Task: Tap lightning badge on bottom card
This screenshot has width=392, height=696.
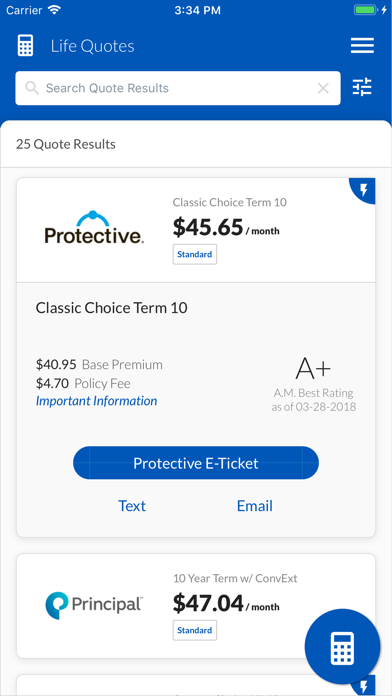Action: click(365, 684)
